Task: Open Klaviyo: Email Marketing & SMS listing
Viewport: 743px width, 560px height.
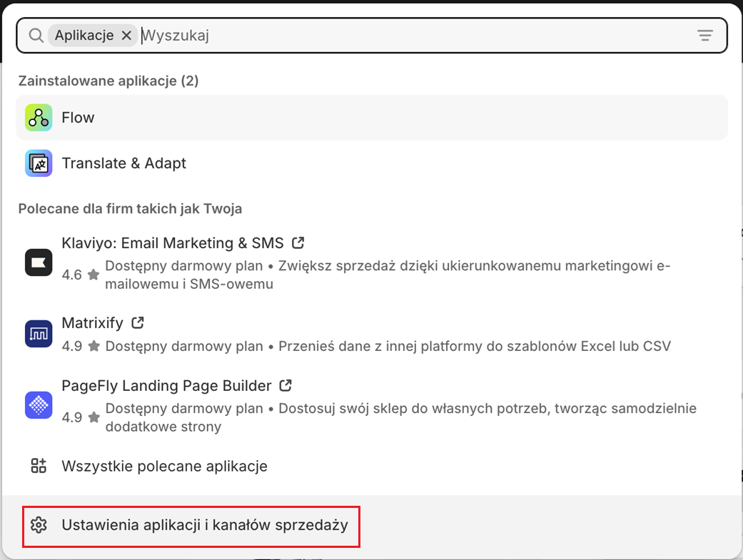Action: point(173,243)
